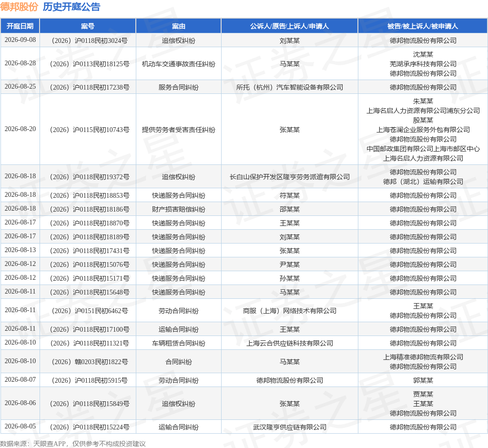Click case number 沪0118民初18853号

tap(90, 195)
